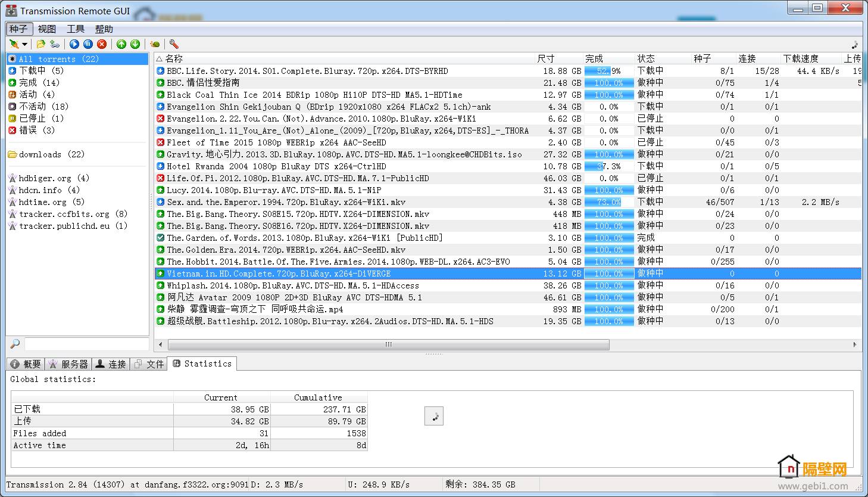Click the add torrent folder icon
Viewport: 868px width, 497px height.
tap(40, 44)
